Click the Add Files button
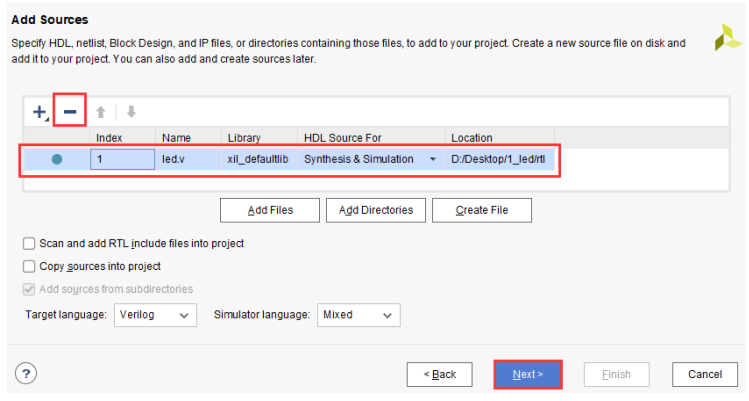Screen dimensions: 749x401 [269, 210]
